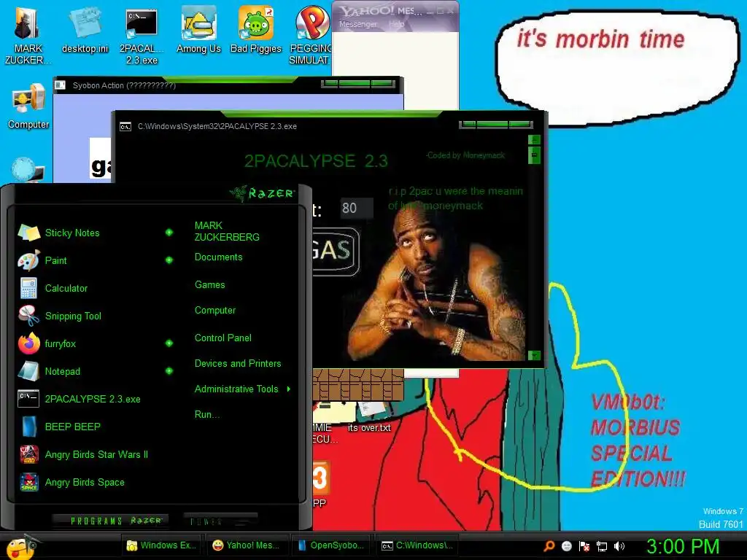Expand the Sticky Notes jump list dot
747x560 pixels.
(169, 233)
